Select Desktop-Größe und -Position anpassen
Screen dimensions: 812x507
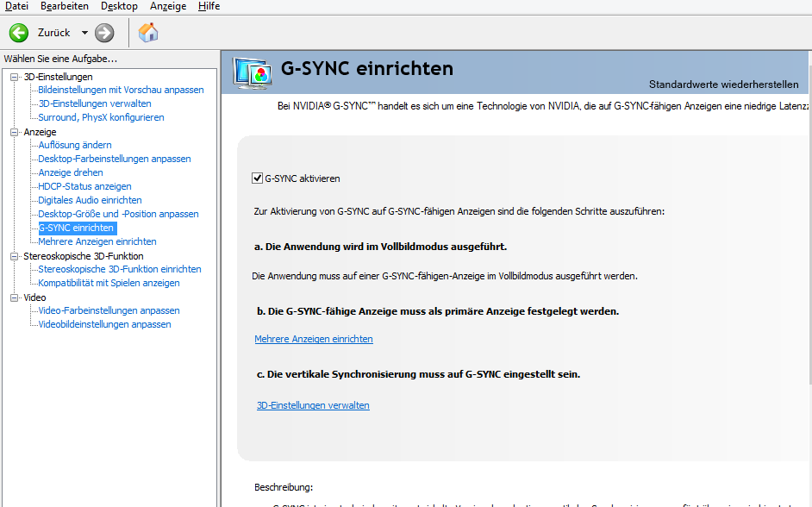click(x=119, y=214)
